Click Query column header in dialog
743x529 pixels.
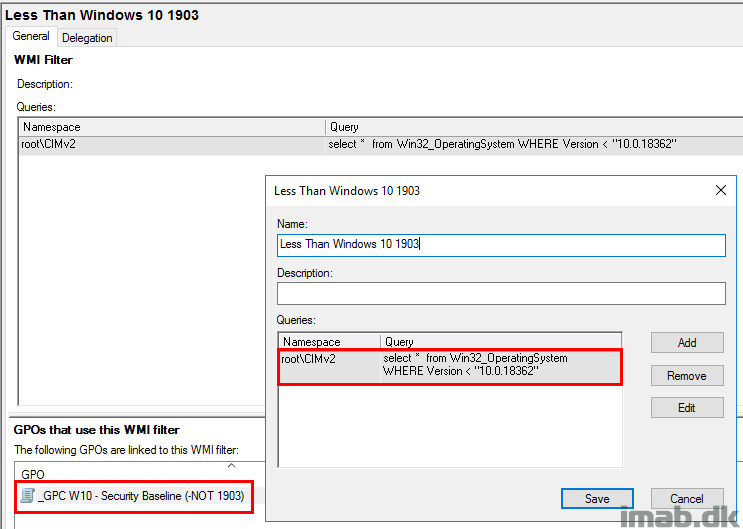(501, 342)
